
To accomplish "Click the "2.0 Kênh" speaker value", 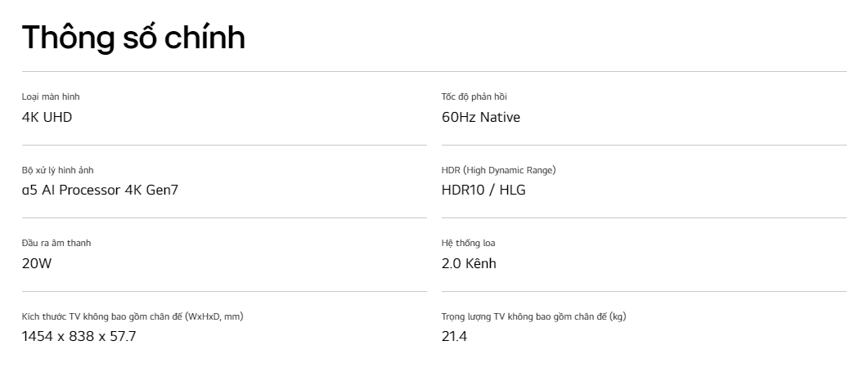I will point(469,263).
